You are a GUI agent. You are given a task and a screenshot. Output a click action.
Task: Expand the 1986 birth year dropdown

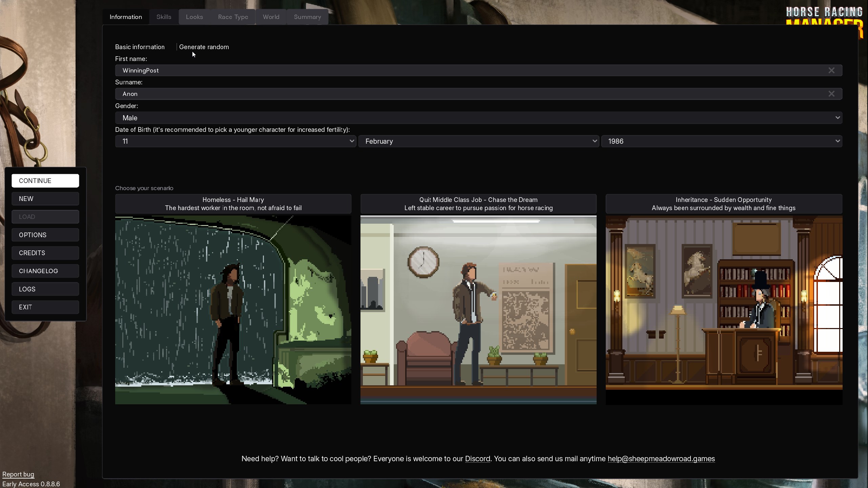tap(721, 141)
